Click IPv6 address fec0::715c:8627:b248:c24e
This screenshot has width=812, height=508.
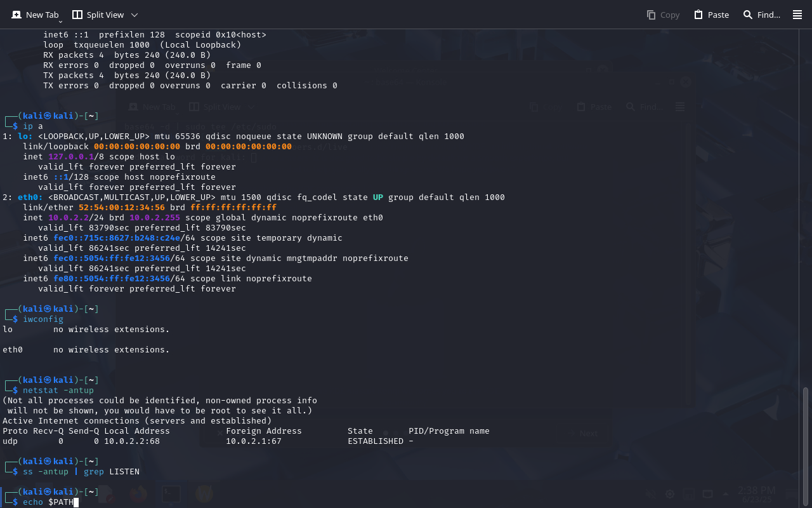(117, 238)
